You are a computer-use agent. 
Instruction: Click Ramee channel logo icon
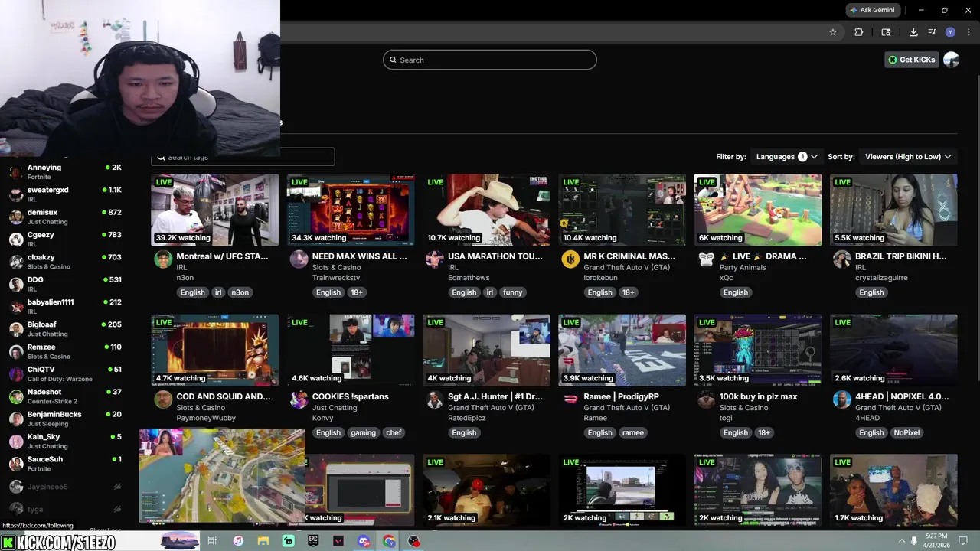point(570,399)
